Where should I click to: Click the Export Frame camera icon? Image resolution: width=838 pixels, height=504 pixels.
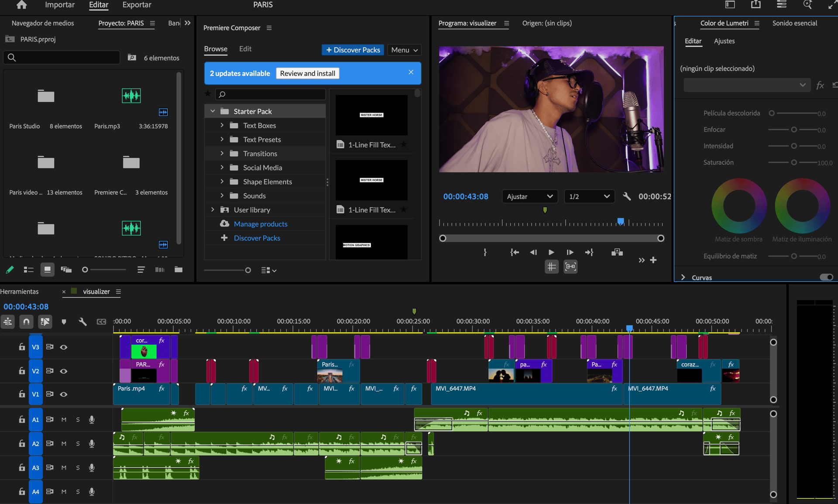pos(617,252)
